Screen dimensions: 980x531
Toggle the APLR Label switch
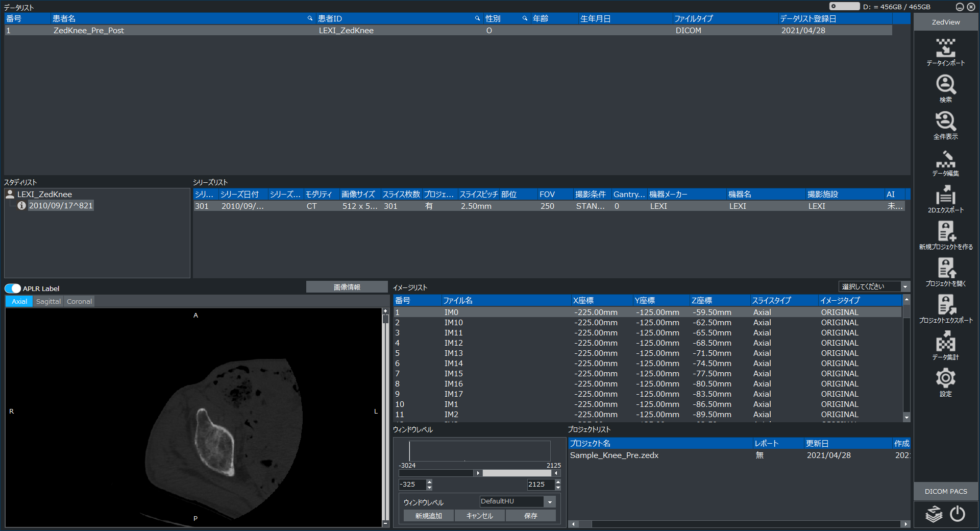(x=13, y=288)
